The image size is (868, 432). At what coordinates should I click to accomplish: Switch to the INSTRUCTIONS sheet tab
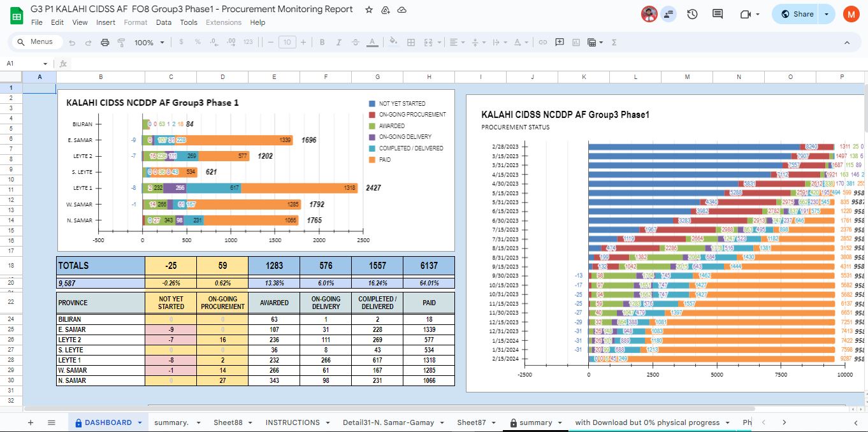293,422
